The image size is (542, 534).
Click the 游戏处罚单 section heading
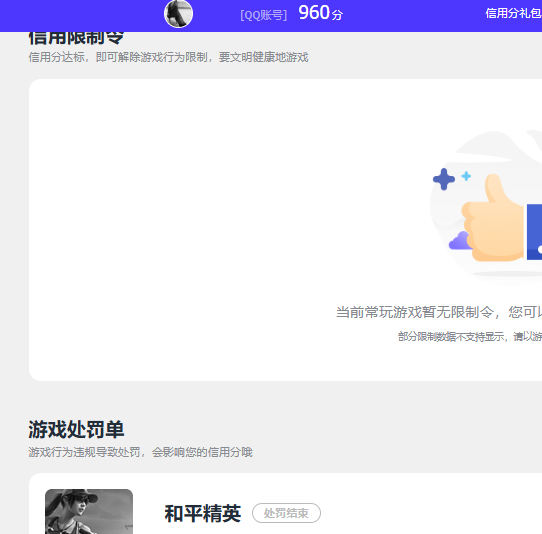pyautogui.click(x=76, y=430)
